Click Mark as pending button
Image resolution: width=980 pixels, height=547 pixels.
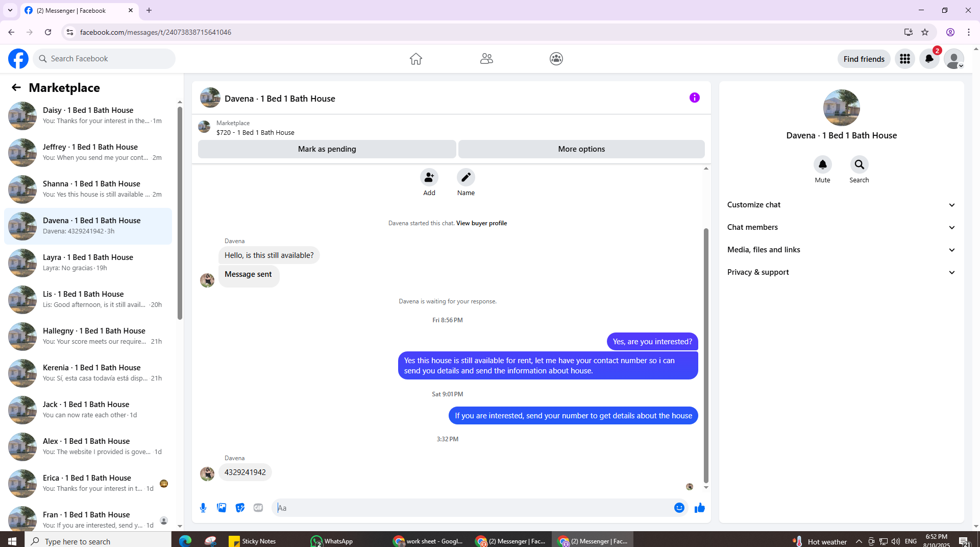327,149
